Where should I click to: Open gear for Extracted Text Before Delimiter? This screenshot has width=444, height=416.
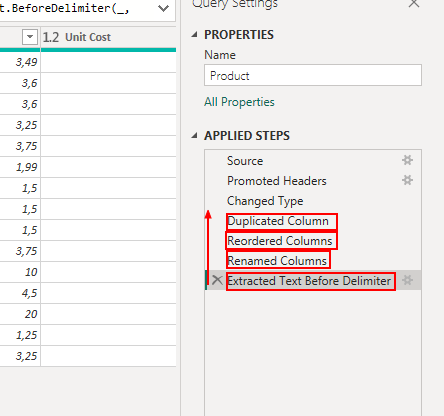[407, 280]
